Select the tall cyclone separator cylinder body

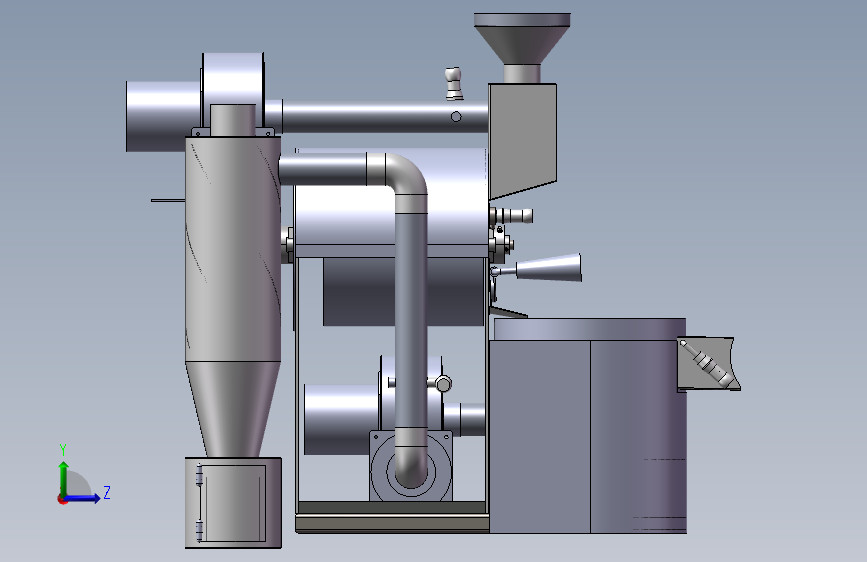(x=233, y=249)
